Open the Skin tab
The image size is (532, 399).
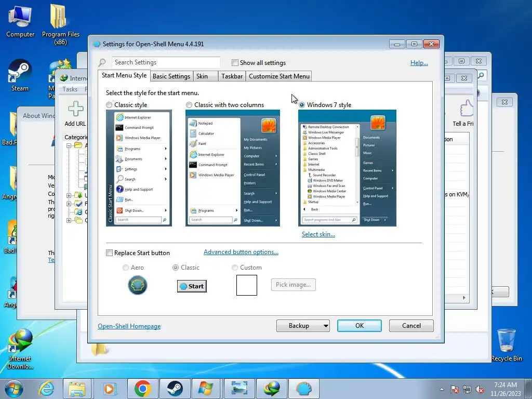206,76
